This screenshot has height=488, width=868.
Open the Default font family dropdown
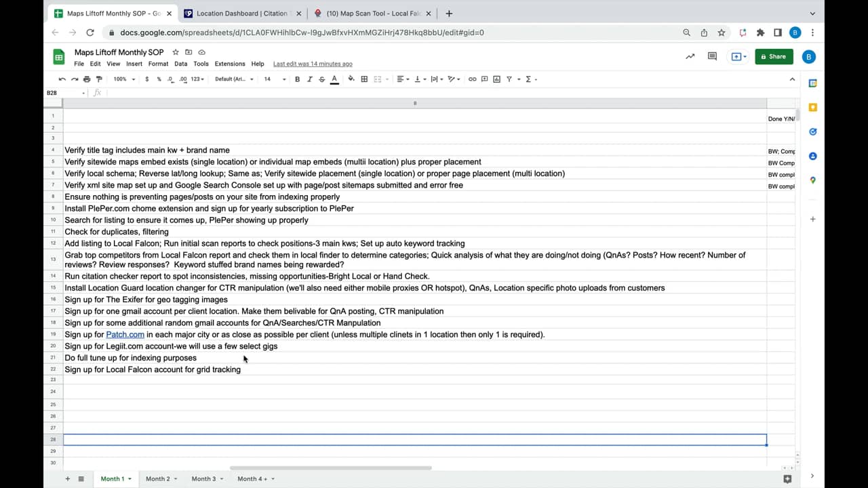pyautogui.click(x=234, y=79)
